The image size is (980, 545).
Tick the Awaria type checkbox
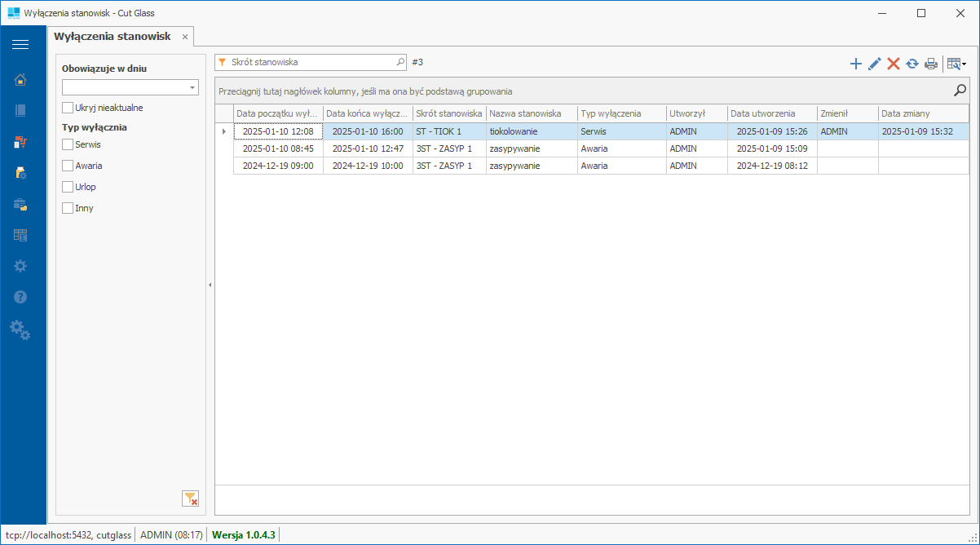[x=68, y=166]
